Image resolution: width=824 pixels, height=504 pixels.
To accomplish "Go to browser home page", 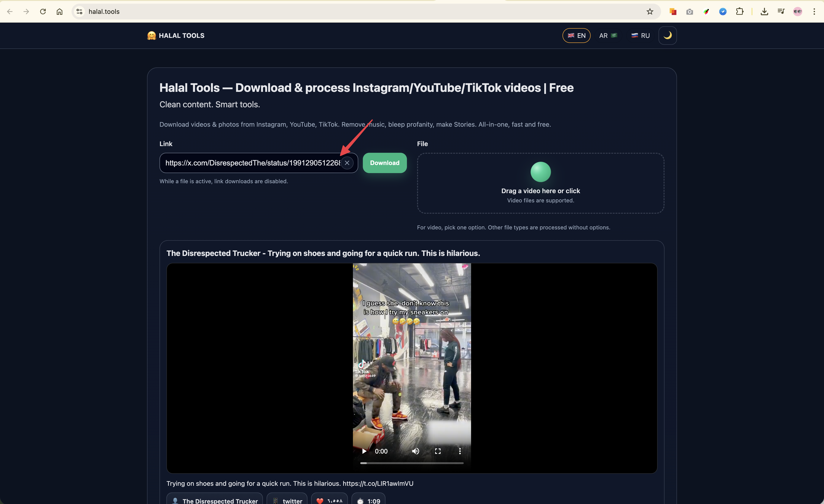I will pyautogui.click(x=60, y=12).
